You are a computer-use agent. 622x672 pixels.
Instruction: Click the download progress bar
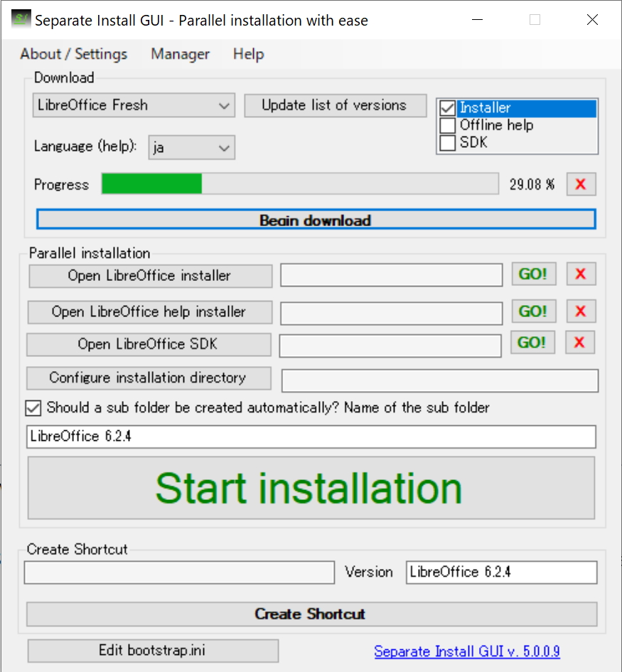pos(299,184)
